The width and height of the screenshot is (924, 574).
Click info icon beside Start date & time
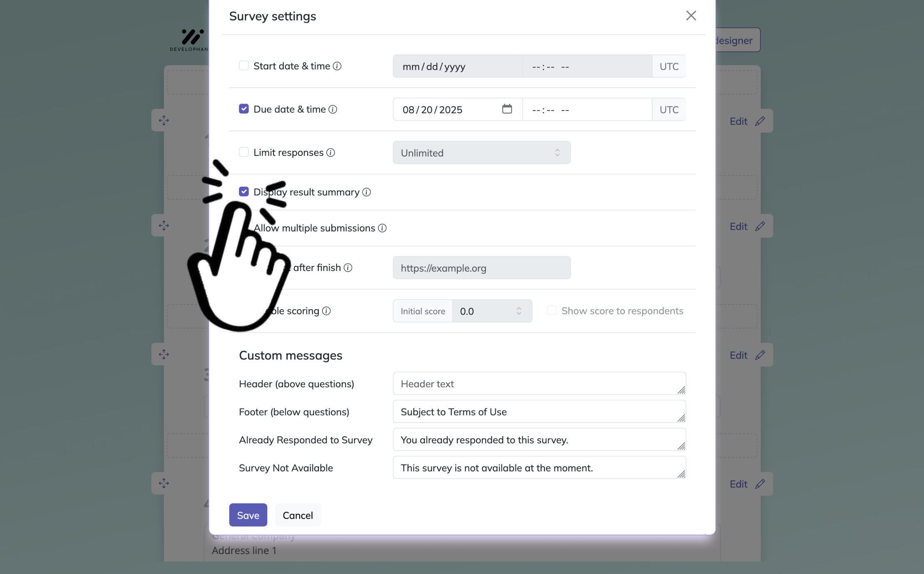337,66
